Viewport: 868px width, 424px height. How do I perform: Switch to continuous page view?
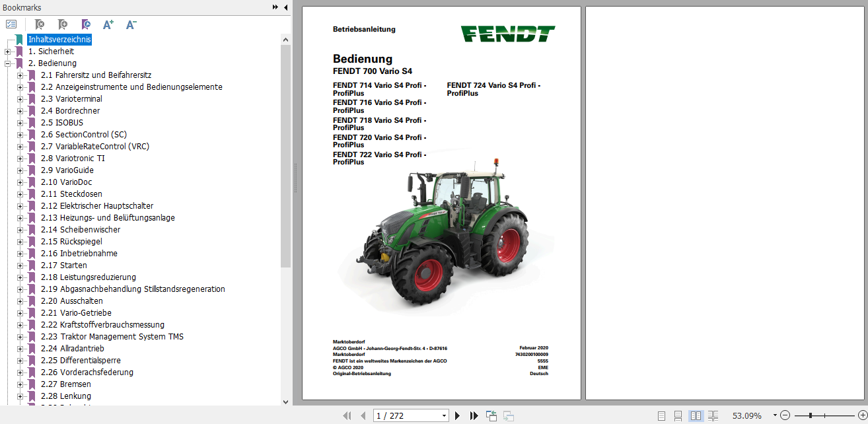tap(678, 415)
